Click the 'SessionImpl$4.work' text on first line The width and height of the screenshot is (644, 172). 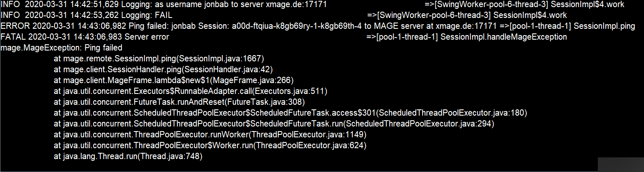click(588, 5)
